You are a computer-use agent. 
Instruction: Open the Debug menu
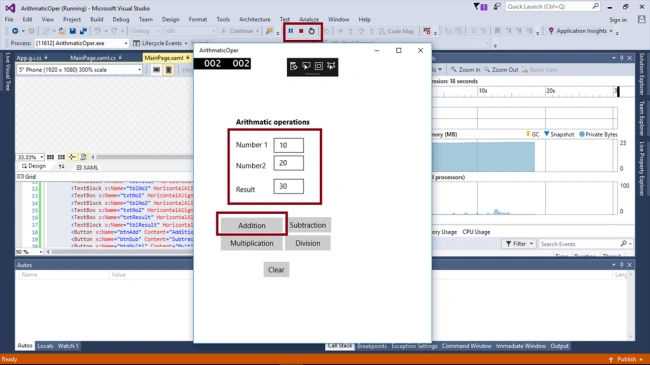[x=121, y=19]
